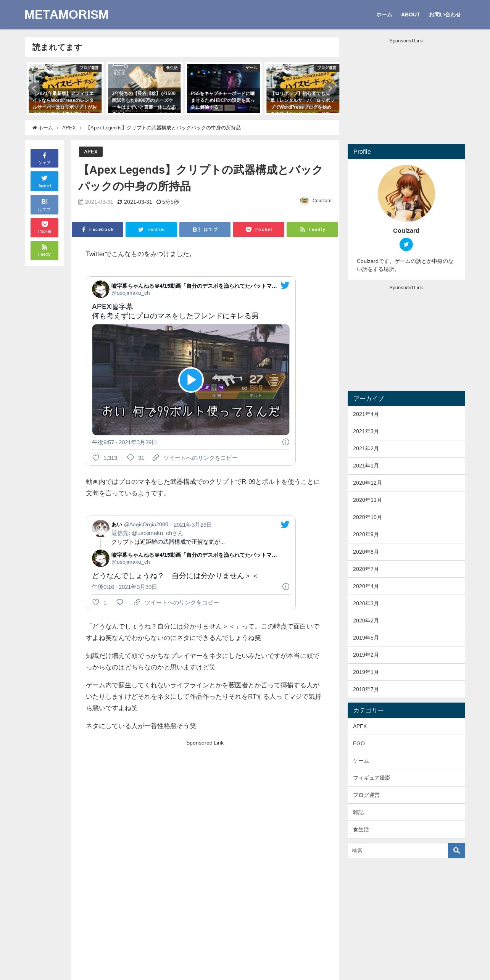Open info icon on first tweet
The height and width of the screenshot is (980, 490).
286,442
